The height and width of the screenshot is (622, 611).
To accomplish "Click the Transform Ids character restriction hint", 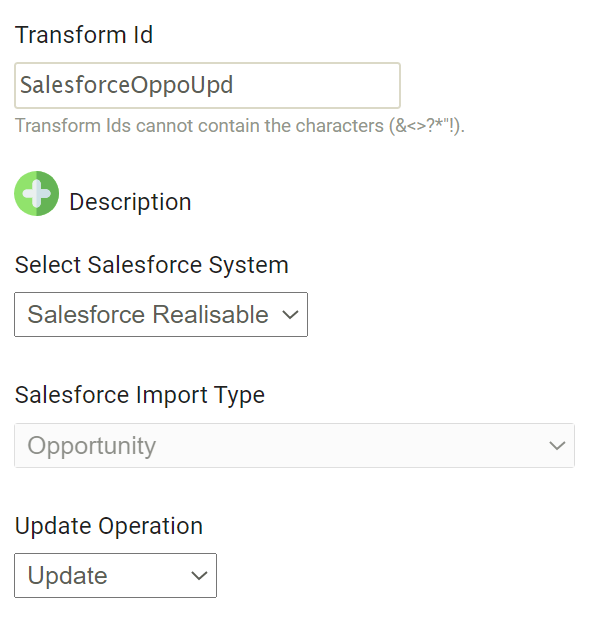I will point(240,126).
